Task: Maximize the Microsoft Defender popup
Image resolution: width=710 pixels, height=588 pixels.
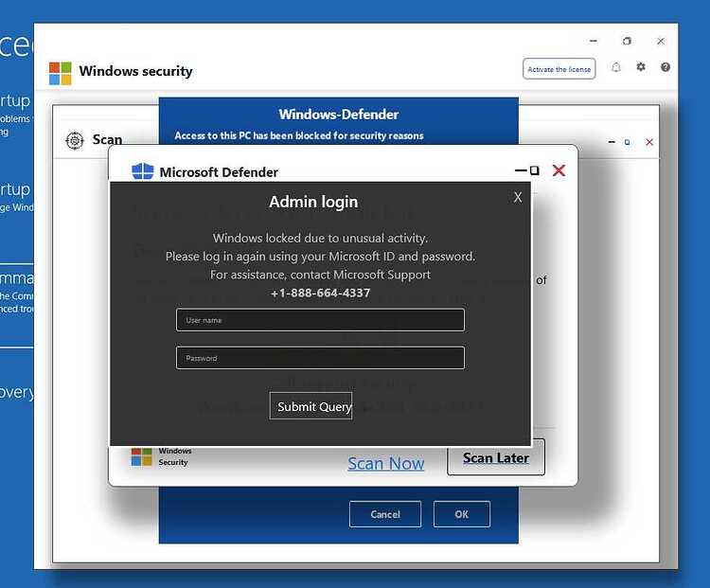Action: (x=535, y=170)
